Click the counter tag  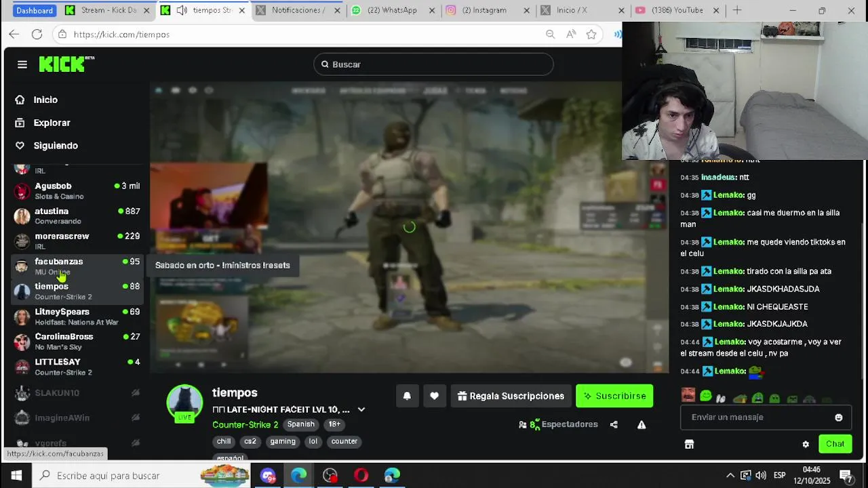(x=344, y=441)
